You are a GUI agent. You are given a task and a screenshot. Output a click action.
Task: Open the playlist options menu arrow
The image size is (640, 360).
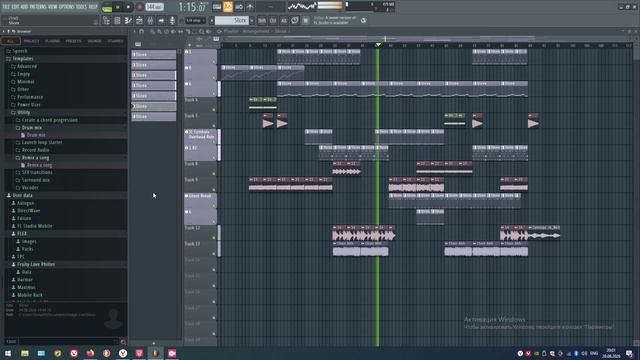click(x=134, y=31)
